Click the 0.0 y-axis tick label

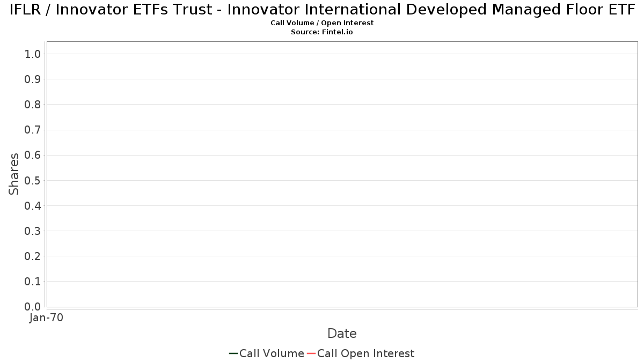click(x=33, y=306)
